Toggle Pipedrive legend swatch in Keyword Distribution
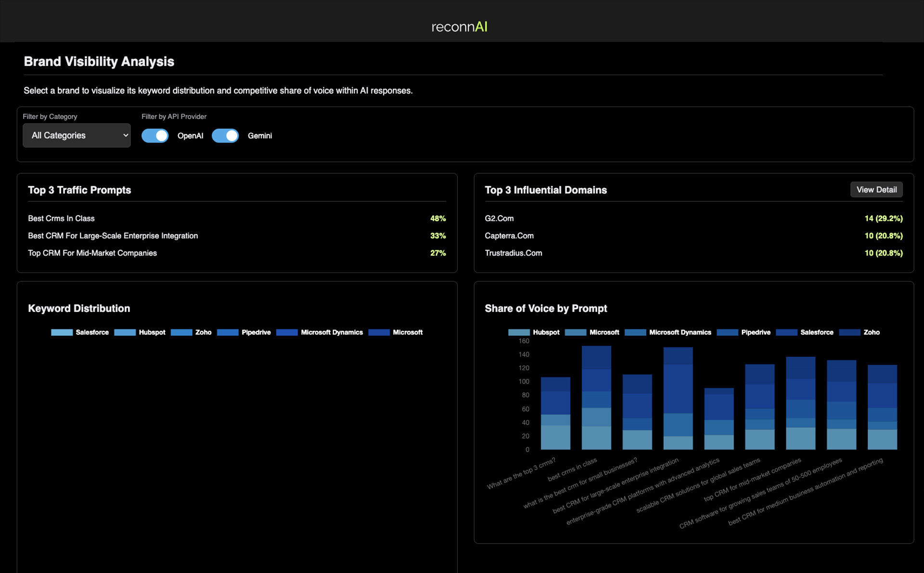This screenshot has height=573, width=924. pos(228,332)
